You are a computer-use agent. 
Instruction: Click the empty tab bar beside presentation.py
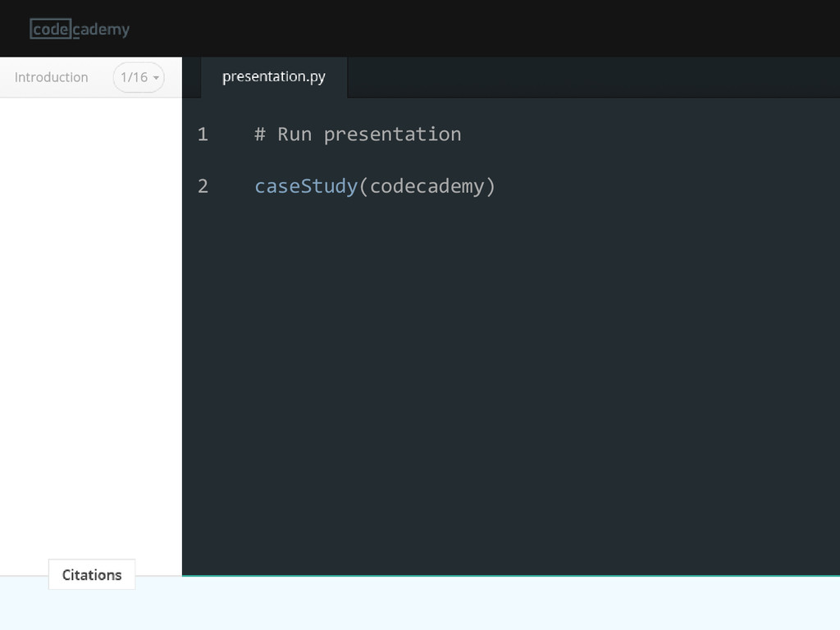point(594,77)
